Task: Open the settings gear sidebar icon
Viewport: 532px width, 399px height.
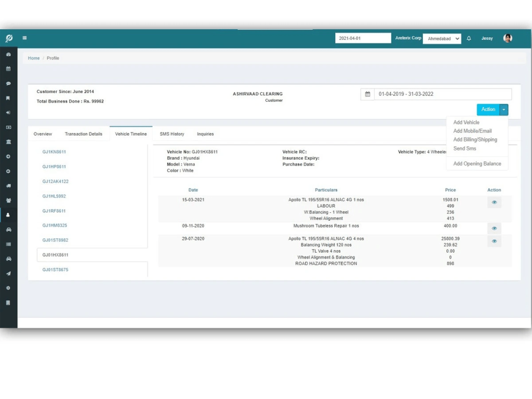Action: [9, 288]
